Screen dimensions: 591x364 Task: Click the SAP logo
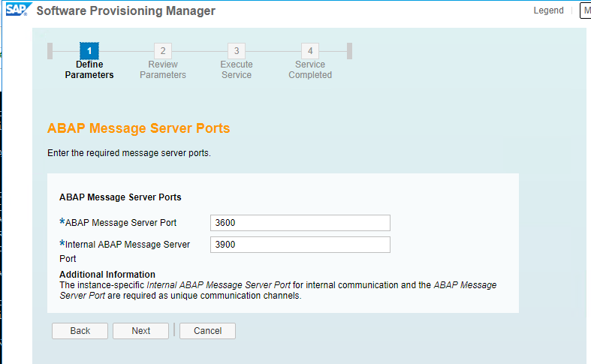tap(19, 10)
